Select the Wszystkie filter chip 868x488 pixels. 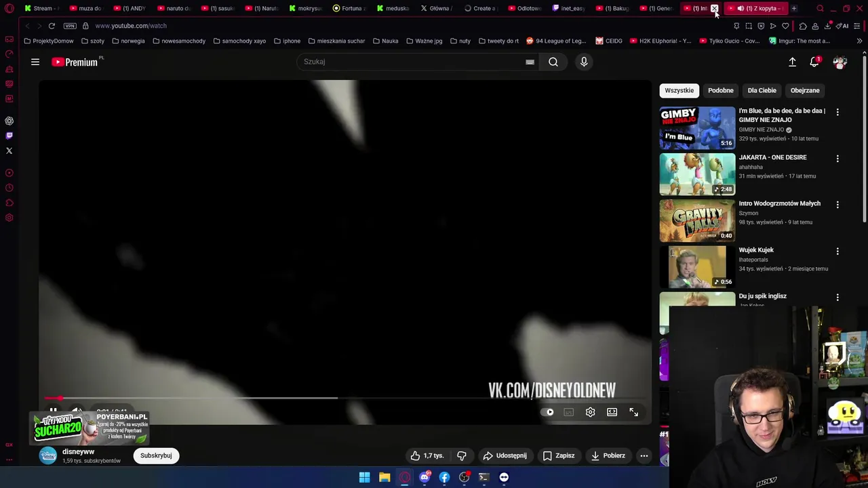pos(679,90)
